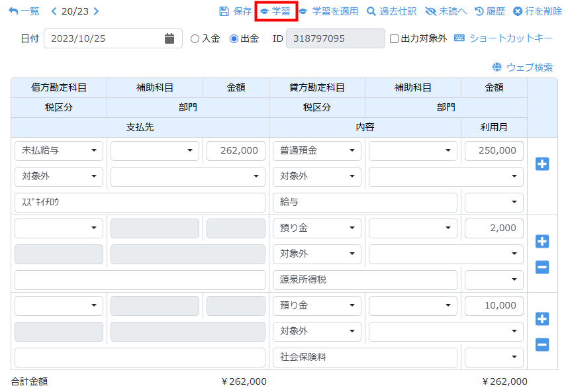Add a row after 社会保険料 with plus icon
The width and height of the screenshot is (566, 392).
coord(542,319)
